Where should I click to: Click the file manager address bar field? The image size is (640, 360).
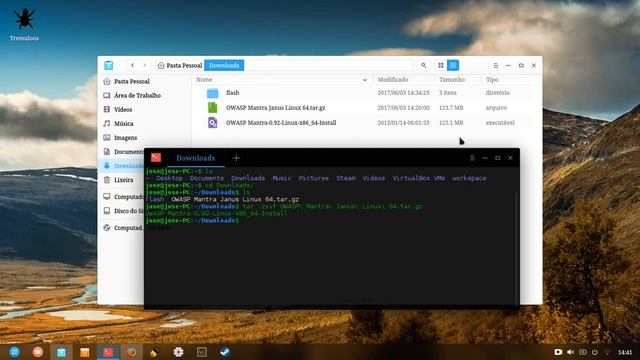[329, 65]
